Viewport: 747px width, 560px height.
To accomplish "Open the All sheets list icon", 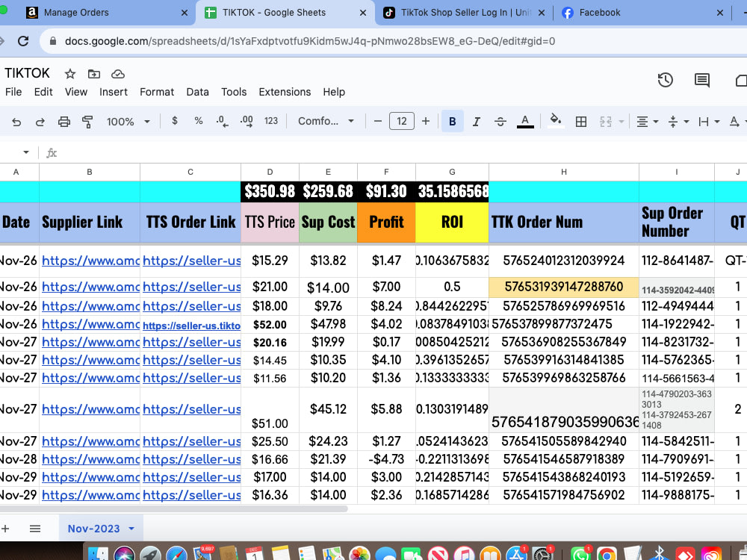I will pos(35,529).
